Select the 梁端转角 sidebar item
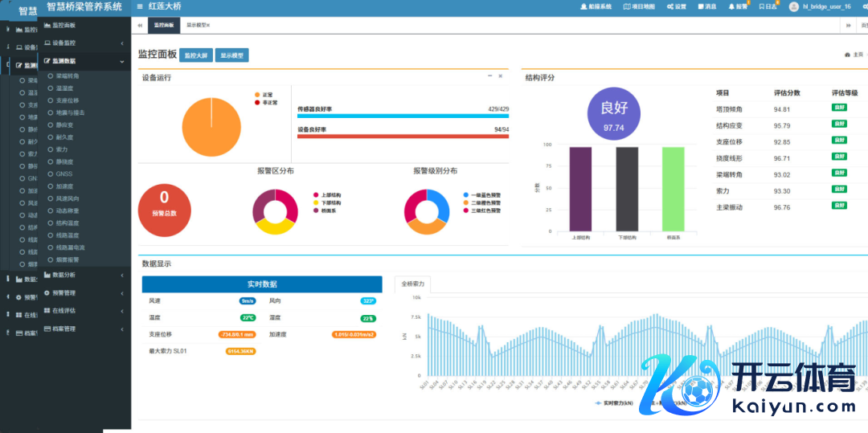Image resolution: width=868 pixels, height=433 pixels. tap(68, 76)
